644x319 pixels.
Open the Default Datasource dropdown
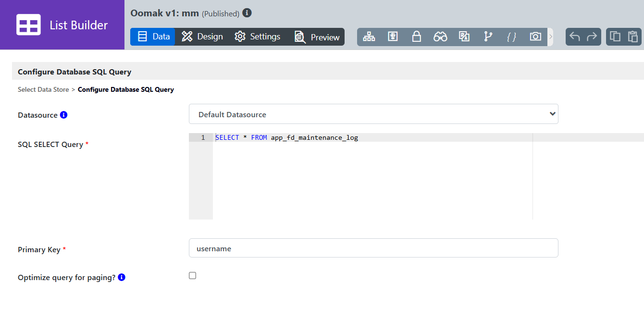(373, 114)
